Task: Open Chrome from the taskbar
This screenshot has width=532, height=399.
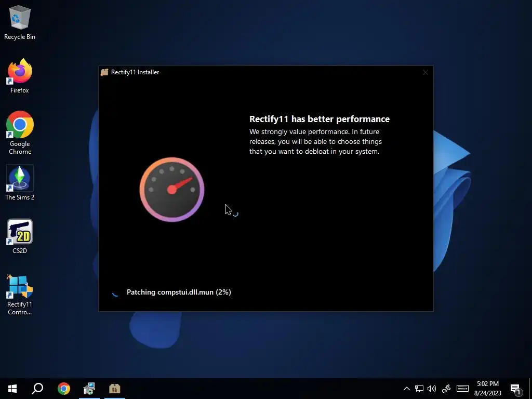Action: click(64, 389)
